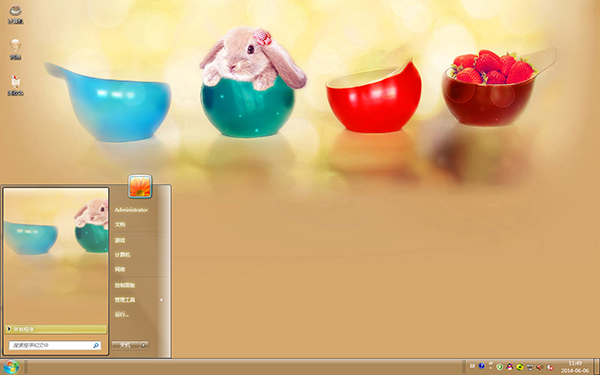Open Computer (计算机) in the Start menu
Image resolution: width=600 pixels, height=375 pixels.
pos(122,255)
